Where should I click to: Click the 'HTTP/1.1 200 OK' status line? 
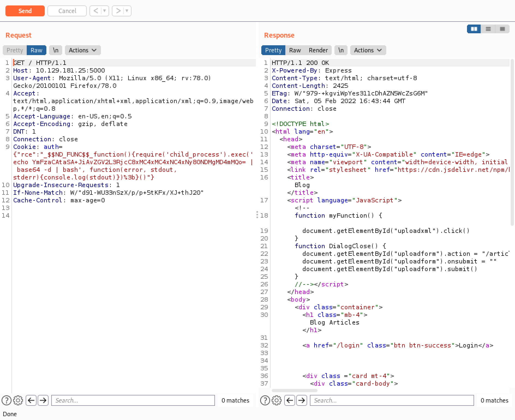[300, 63]
